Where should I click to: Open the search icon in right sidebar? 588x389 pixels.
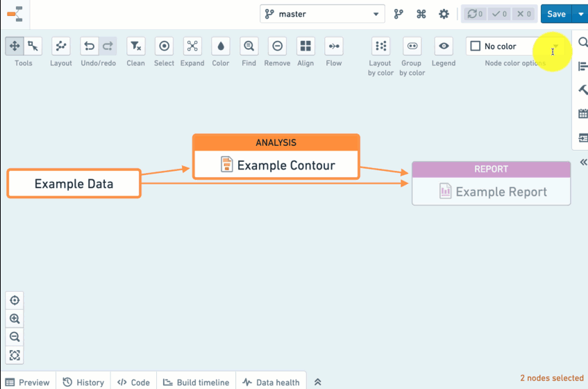(x=582, y=42)
